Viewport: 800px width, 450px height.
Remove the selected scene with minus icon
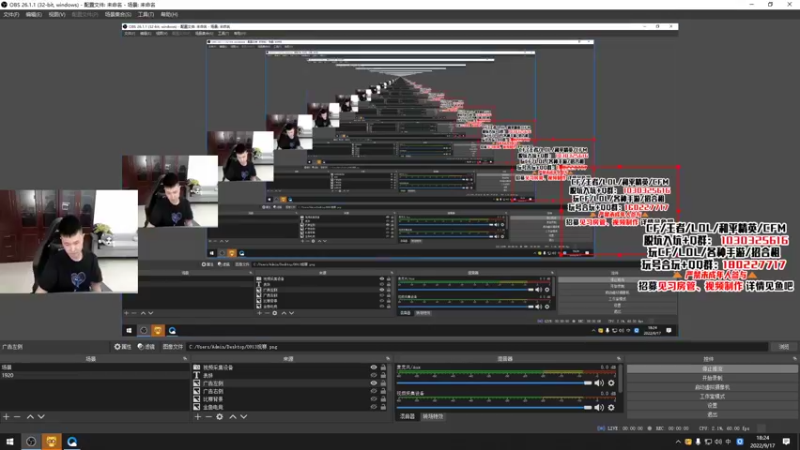click(x=17, y=417)
